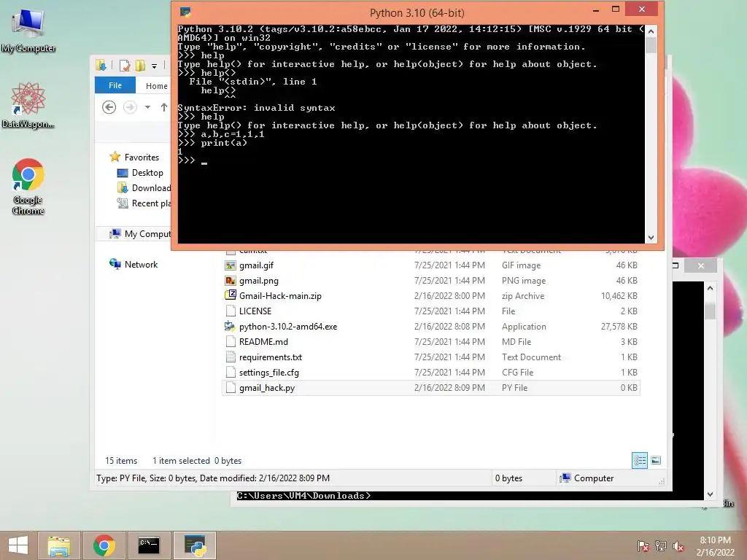Select settings_file.cfg file
Viewport: 747px width, 560px height.
(x=430, y=372)
